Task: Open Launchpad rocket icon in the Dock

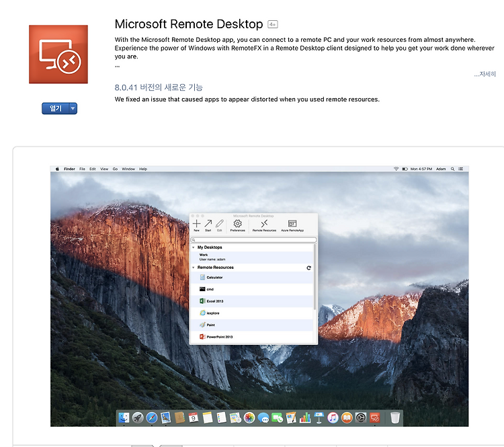Action: [138, 417]
